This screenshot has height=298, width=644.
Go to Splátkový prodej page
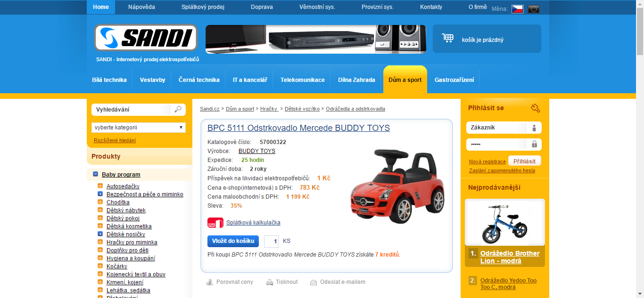point(203,7)
